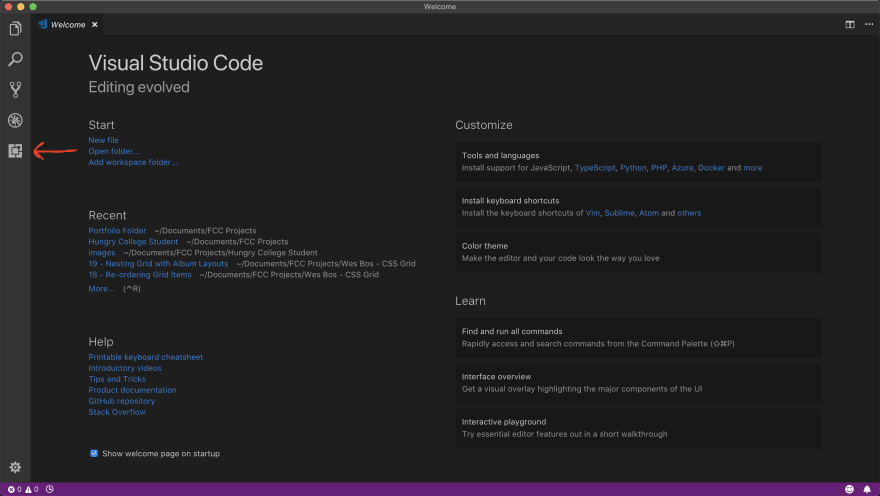Image resolution: width=880 pixels, height=496 pixels.
Task: Click the New file link
Action: (103, 140)
